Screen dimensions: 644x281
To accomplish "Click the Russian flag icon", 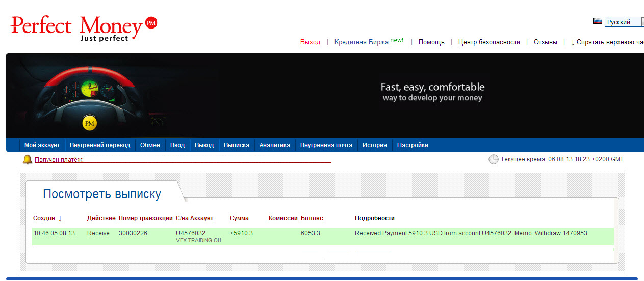I will pyautogui.click(x=598, y=21).
